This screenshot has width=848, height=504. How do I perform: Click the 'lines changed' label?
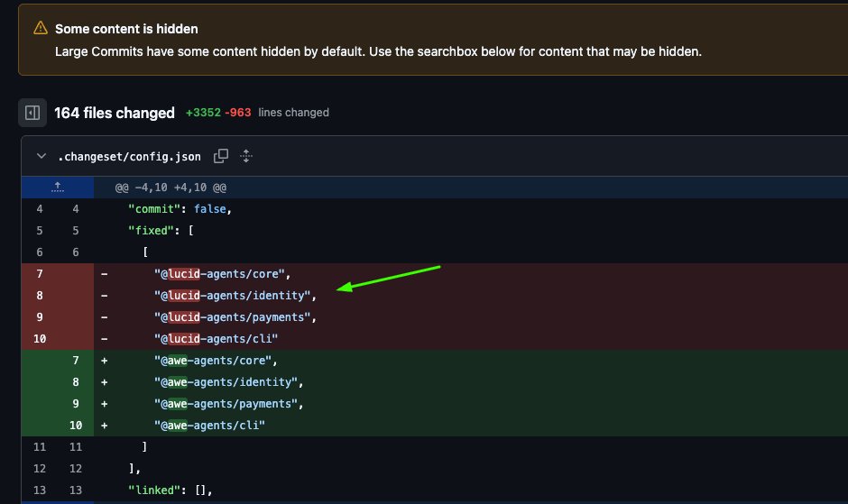[294, 113]
